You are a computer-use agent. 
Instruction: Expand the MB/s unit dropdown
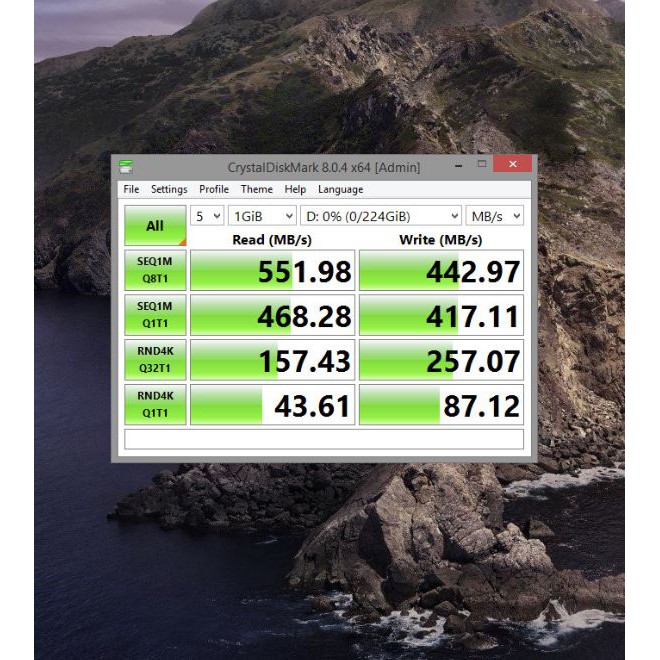point(495,216)
